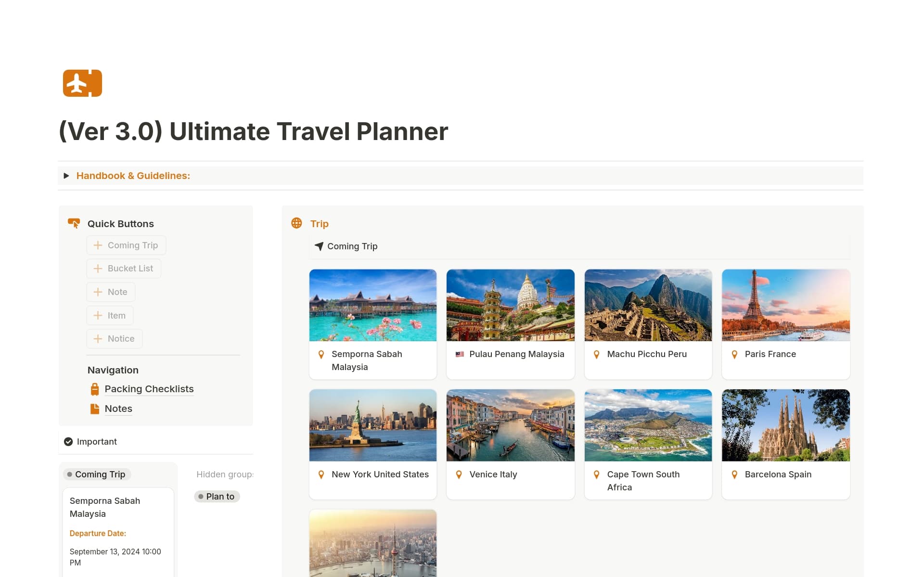Expand the Hidden groups section
Viewport: 924px width, 577px height.
click(224, 474)
